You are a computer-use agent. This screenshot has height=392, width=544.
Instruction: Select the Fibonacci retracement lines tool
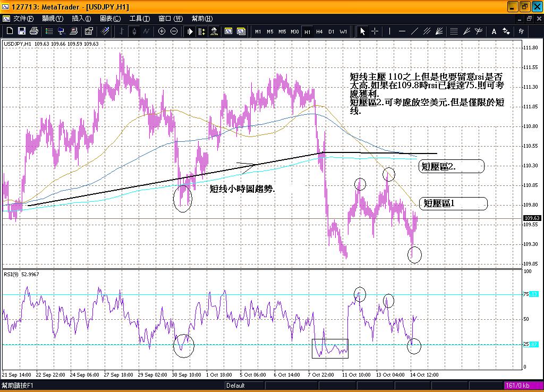tap(454, 31)
